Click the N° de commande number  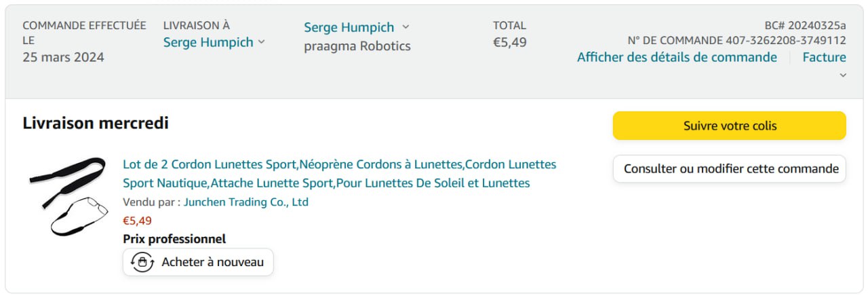click(x=786, y=40)
